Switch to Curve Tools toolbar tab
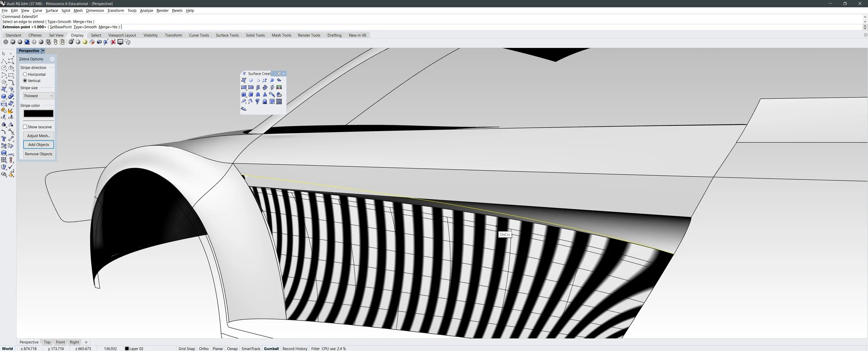This screenshot has width=868, height=351. coord(199,35)
